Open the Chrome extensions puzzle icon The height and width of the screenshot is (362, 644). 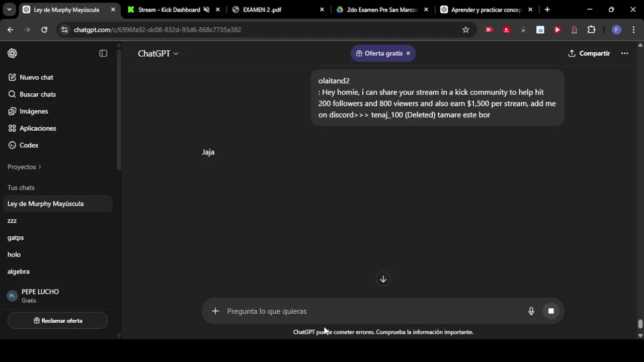[x=591, y=30]
